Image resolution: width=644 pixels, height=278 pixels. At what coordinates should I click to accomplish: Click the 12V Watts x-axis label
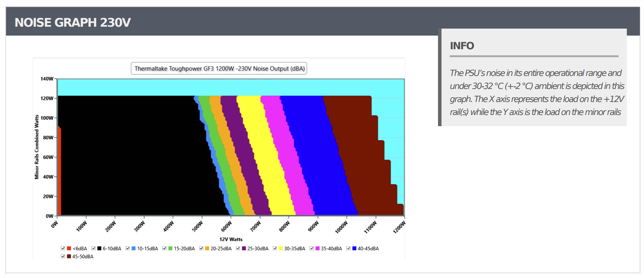(231, 239)
